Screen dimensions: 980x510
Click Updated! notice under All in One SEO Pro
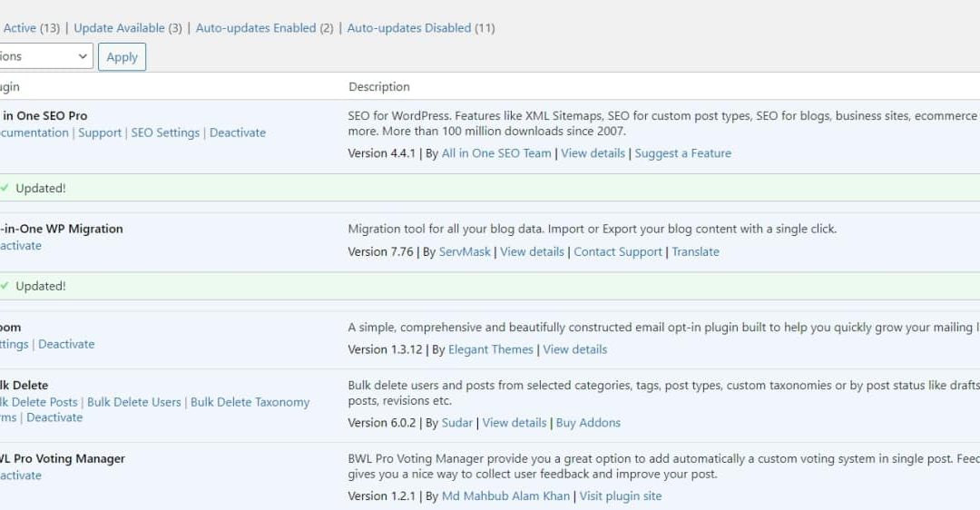pos(490,188)
